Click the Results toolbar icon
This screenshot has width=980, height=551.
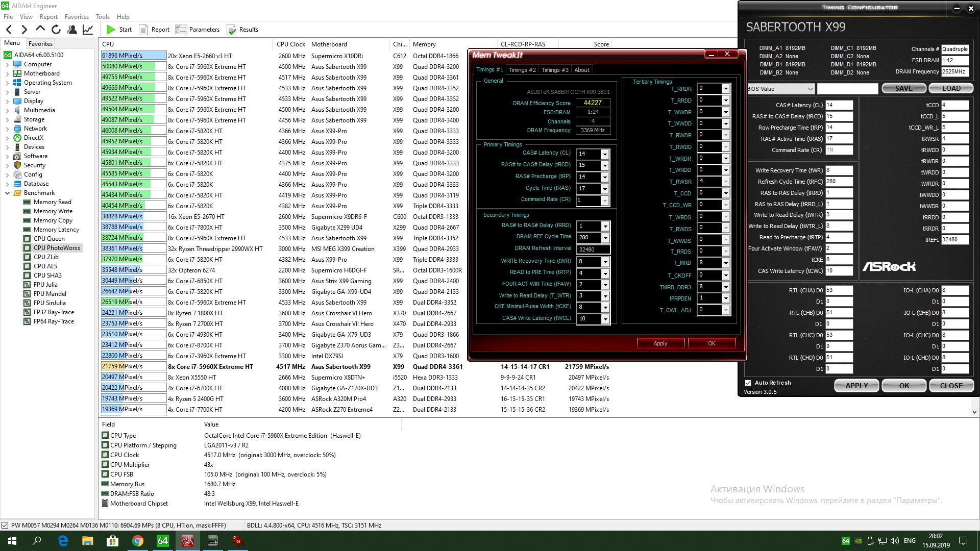231,30
